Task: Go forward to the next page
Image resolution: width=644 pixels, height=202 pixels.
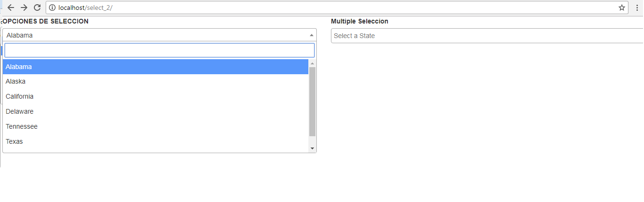Action: (x=24, y=8)
